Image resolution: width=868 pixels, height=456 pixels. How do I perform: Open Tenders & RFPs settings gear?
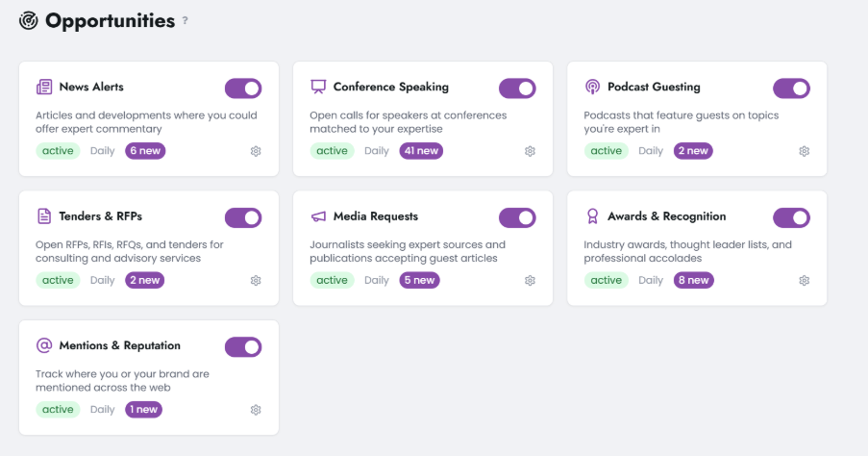pos(256,281)
